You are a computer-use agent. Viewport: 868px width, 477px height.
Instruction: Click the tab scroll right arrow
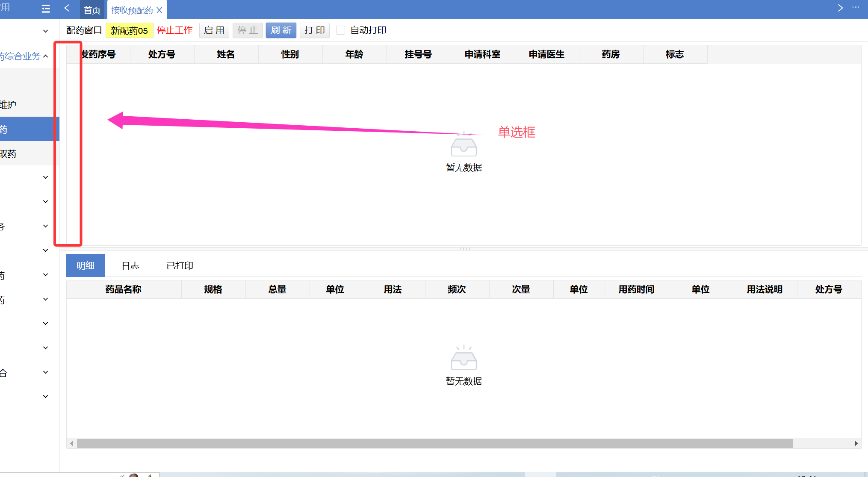[x=840, y=8]
